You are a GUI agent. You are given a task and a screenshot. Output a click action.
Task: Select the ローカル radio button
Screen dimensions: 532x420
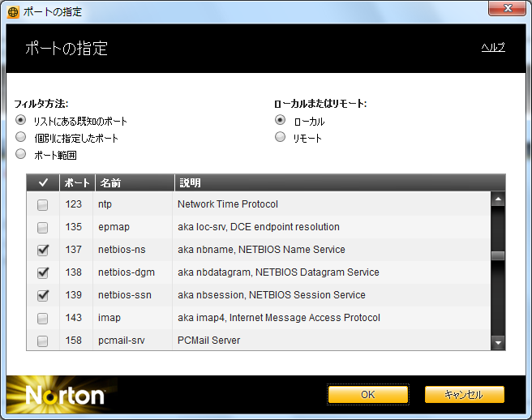(281, 121)
